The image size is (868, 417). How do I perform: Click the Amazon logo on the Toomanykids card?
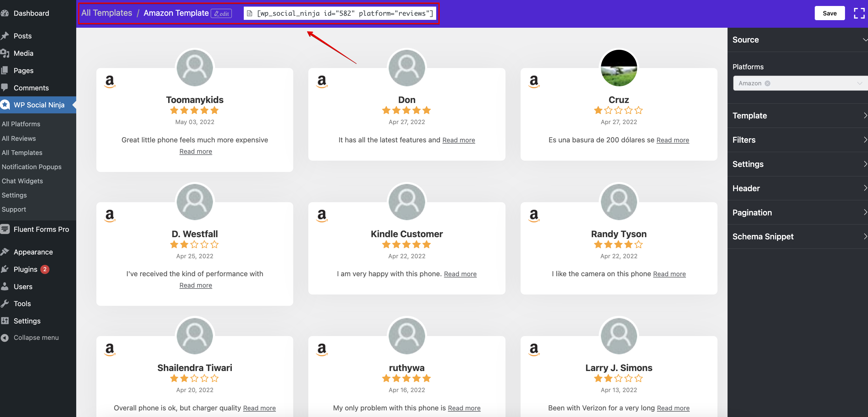pyautogui.click(x=110, y=81)
